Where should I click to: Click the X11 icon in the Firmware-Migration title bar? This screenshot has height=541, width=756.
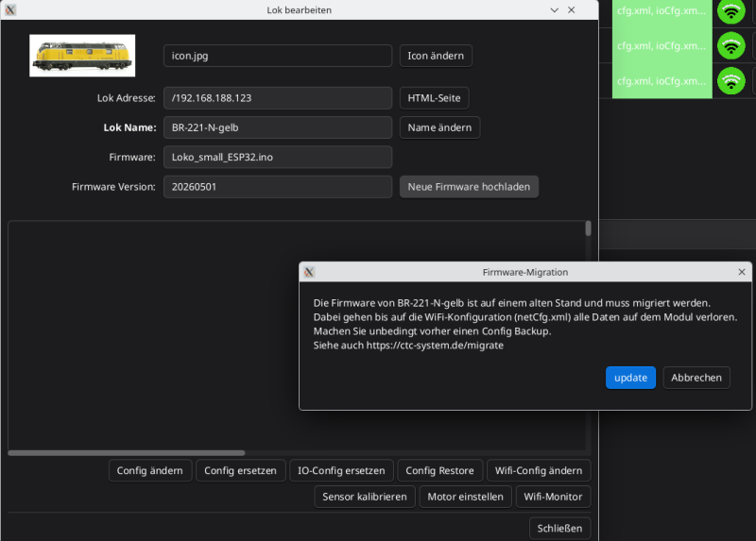pos(309,272)
